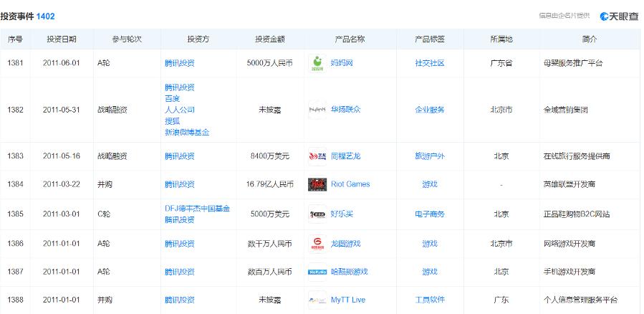Viewport: 644px width, 314px height.
Task: Open the 龙图游戏 product link
Action: coord(345,244)
